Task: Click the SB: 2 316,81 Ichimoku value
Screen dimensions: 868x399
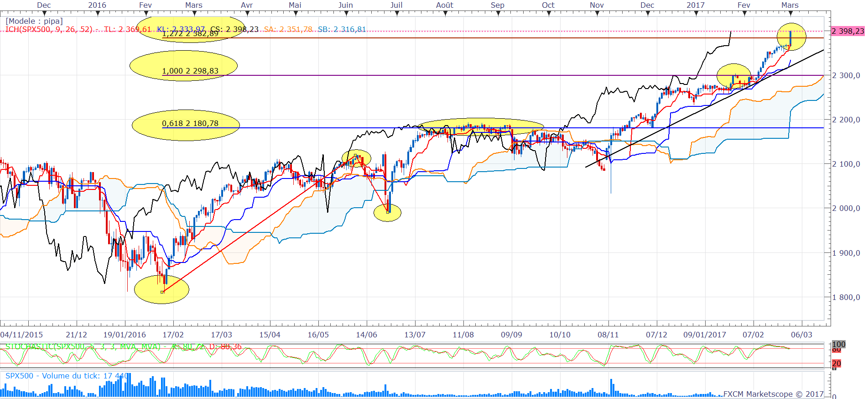Action: [x=342, y=29]
